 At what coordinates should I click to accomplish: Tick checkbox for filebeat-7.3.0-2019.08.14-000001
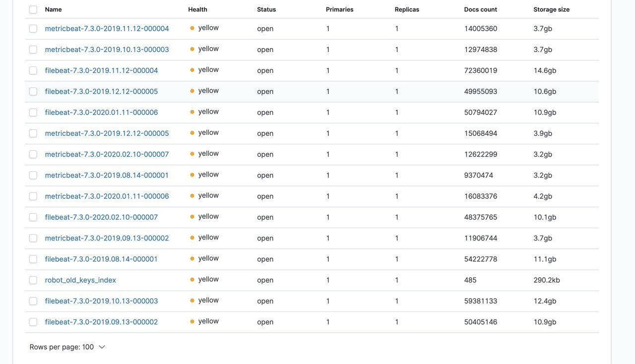[x=33, y=259]
